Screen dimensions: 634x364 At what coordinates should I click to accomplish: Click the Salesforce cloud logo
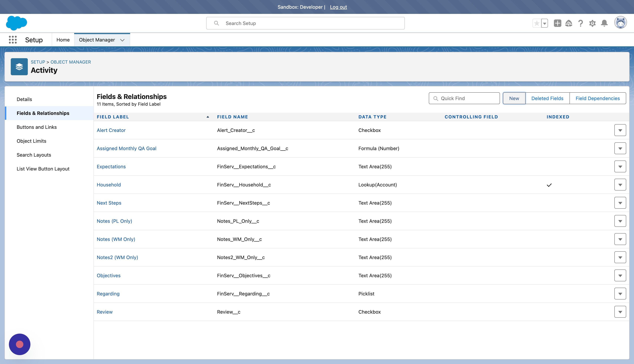(x=16, y=23)
